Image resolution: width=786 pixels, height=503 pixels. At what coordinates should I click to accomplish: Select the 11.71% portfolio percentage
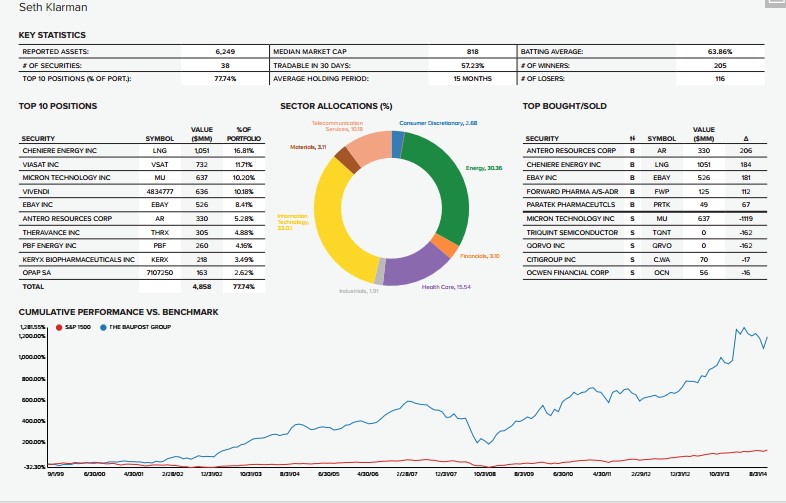coord(244,164)
